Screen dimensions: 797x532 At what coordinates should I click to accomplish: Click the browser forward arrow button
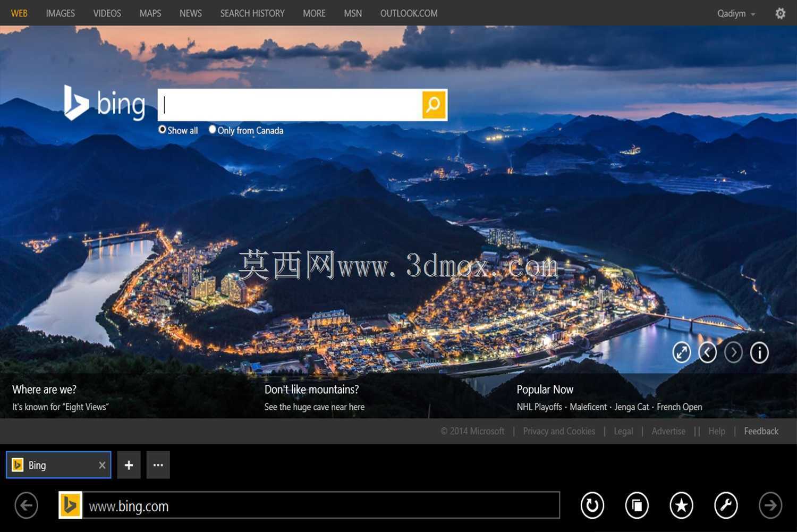pyautogui.click(x=770, y=505)
